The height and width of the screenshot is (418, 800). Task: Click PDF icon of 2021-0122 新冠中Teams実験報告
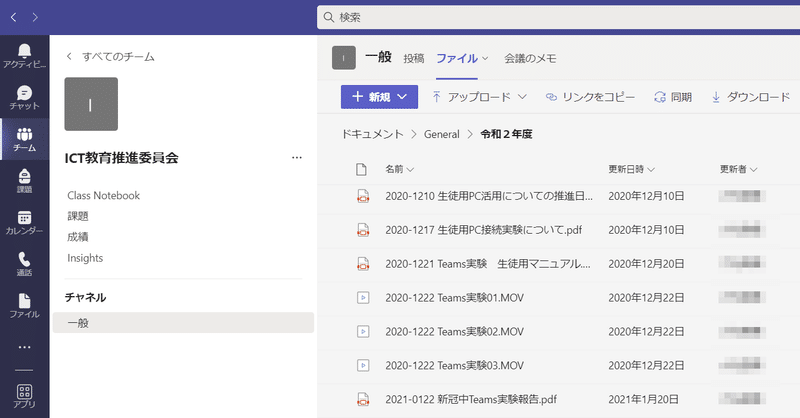pos(363,399)
